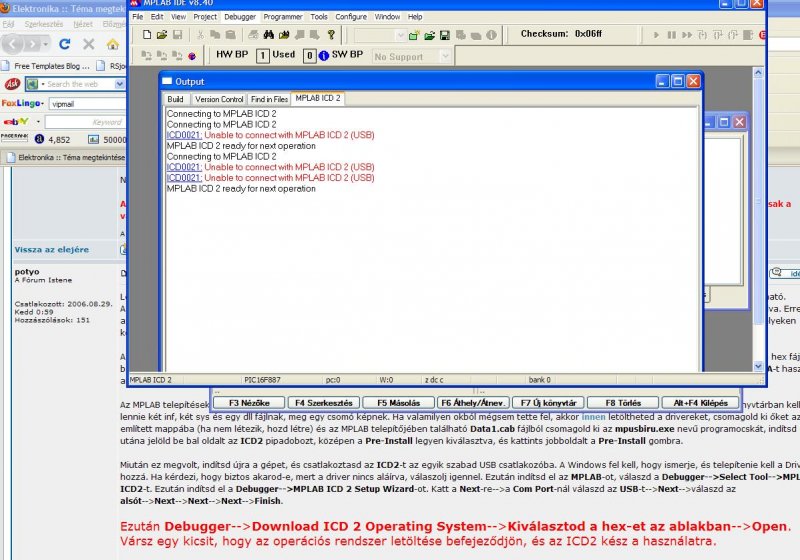This screenshot has width=800, height=560.
Task: Open the No Support dropdown
Action: [445, 56]
